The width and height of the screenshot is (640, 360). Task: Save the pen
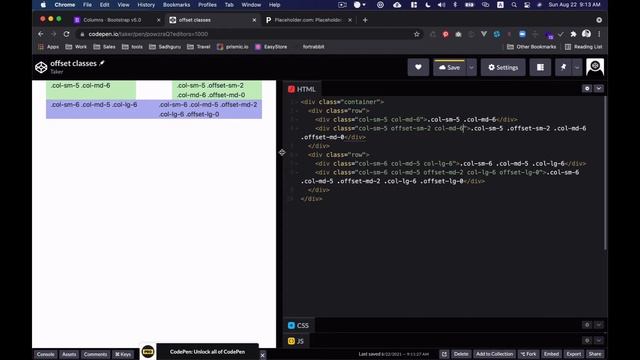point(449,67)
